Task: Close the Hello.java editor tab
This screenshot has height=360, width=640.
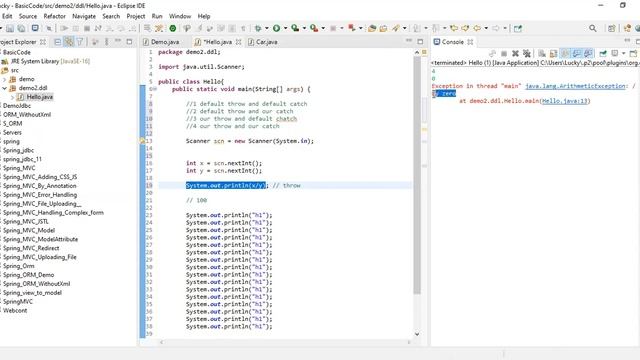Action: pos(239,42)
